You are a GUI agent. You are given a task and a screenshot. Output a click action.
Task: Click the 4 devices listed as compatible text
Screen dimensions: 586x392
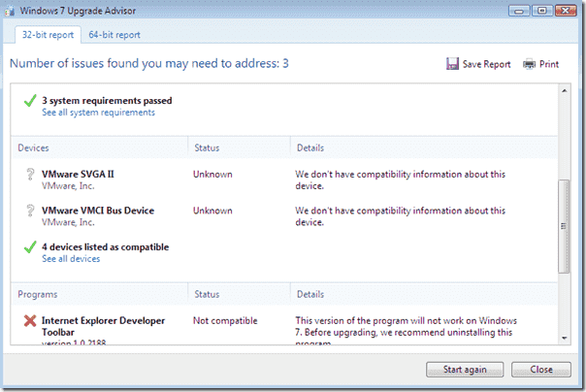106,247
